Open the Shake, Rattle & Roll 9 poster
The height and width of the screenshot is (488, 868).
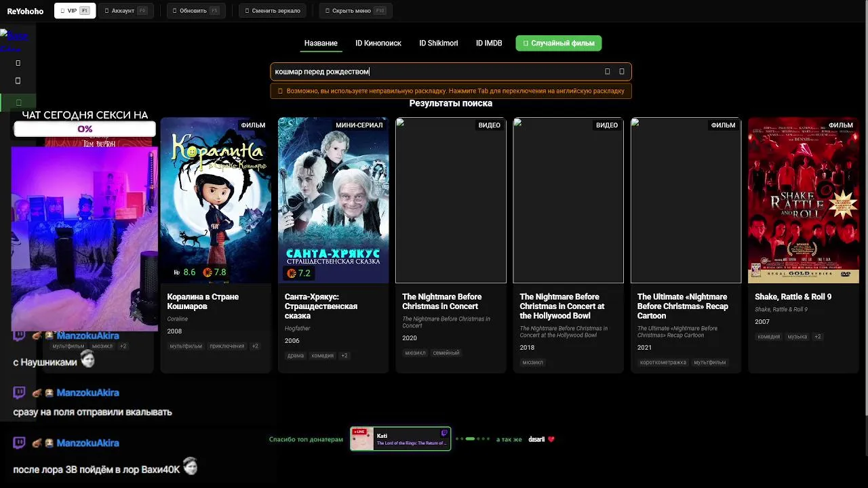pos(804,200)
